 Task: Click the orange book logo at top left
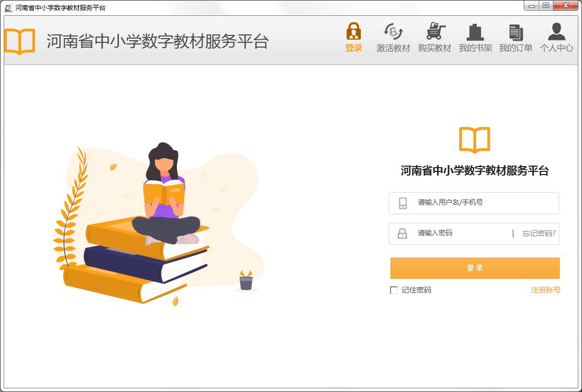19,40
